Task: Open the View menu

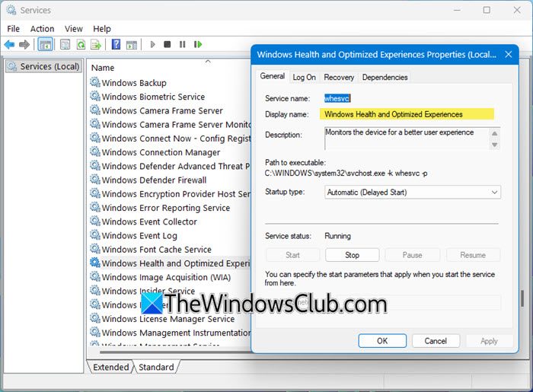Action: point(73,29)
